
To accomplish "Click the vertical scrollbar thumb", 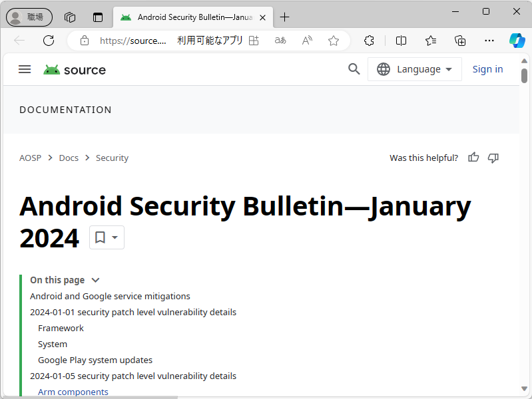I will point(524,76).
